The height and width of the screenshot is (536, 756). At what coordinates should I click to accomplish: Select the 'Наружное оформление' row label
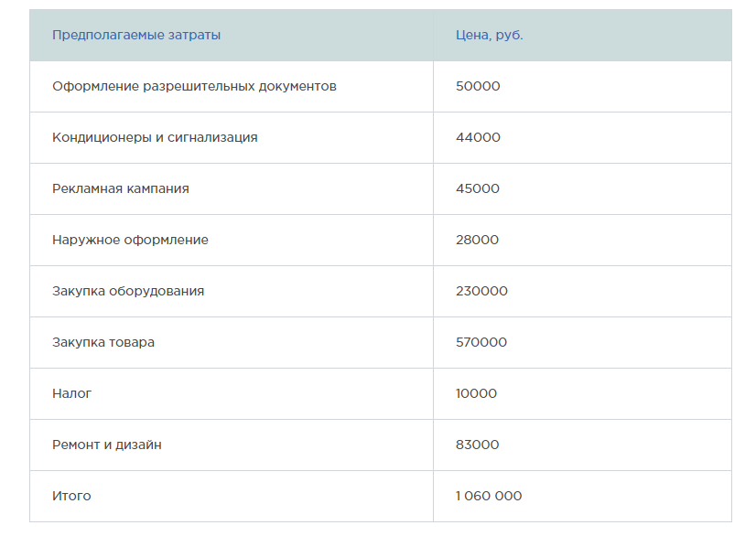point(130,240)
